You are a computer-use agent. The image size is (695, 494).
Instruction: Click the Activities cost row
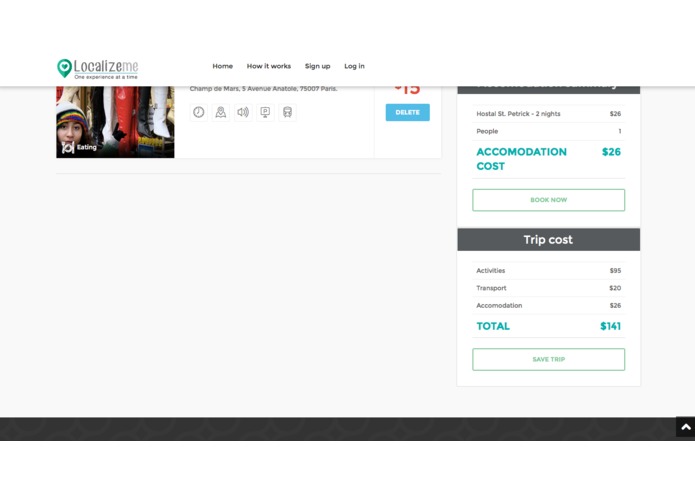pos(548,271)
